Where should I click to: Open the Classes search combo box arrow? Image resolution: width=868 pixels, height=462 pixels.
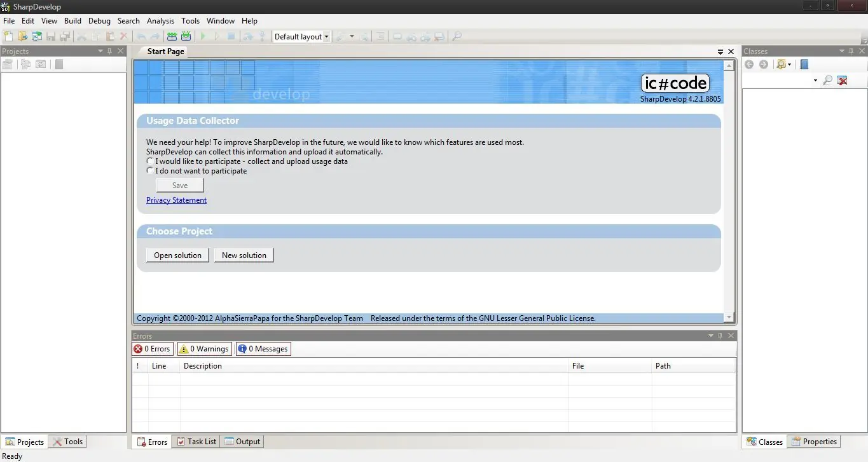pyautogui.click(x=815, y=81)
